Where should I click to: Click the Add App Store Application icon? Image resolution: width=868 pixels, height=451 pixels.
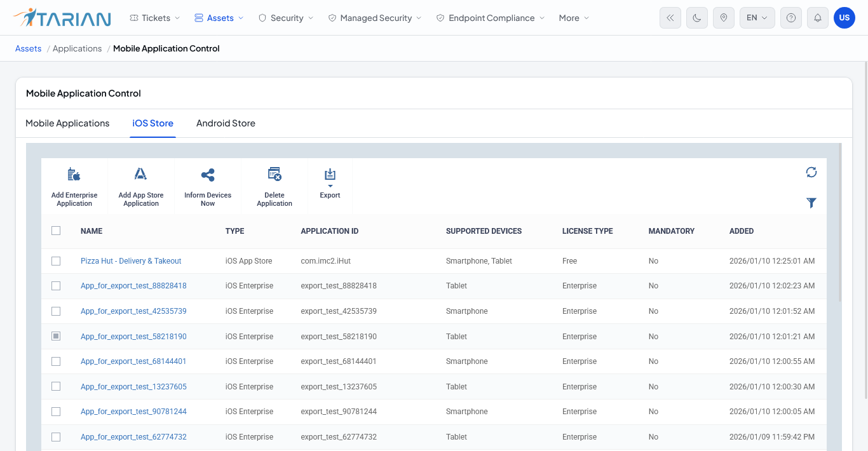(x=140, y=175)
